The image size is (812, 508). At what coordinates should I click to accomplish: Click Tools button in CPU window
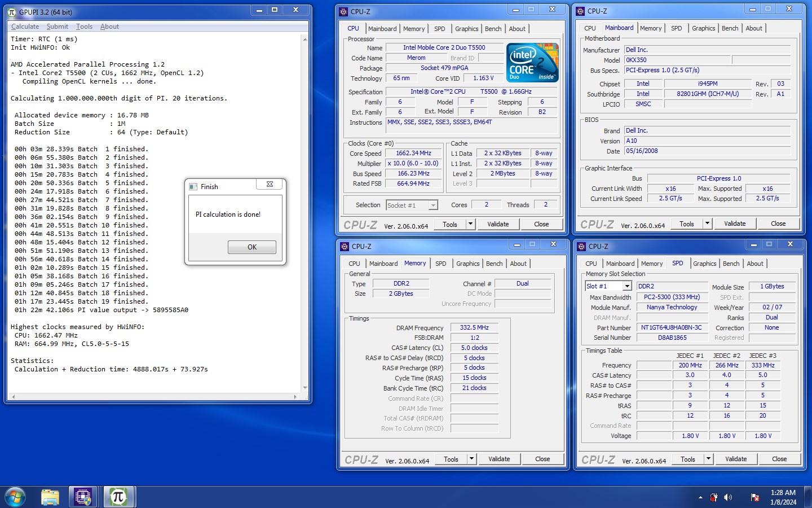point(450,224)
